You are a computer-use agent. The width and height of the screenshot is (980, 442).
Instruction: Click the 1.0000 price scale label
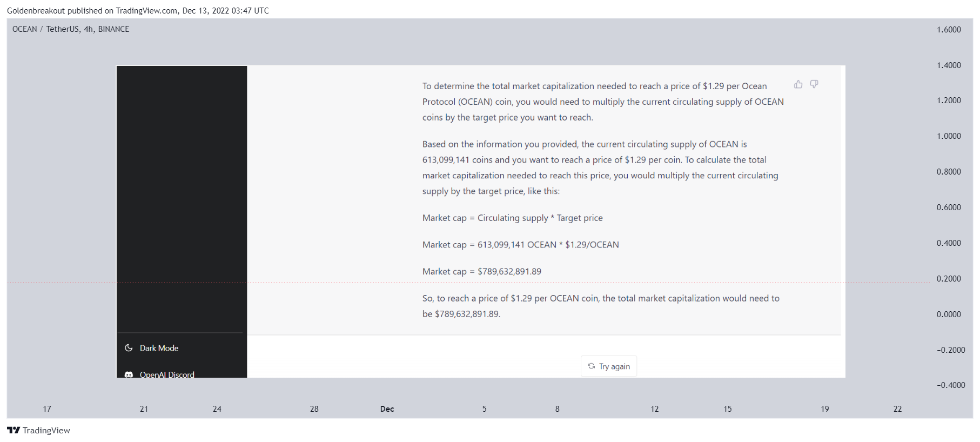(949, 136)
